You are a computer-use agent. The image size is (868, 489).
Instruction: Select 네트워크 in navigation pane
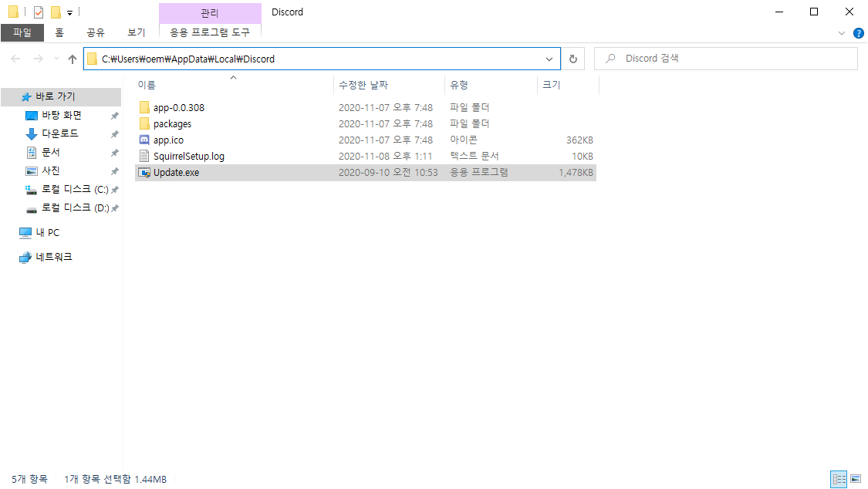pyautogui.click(x=54, y=257)
